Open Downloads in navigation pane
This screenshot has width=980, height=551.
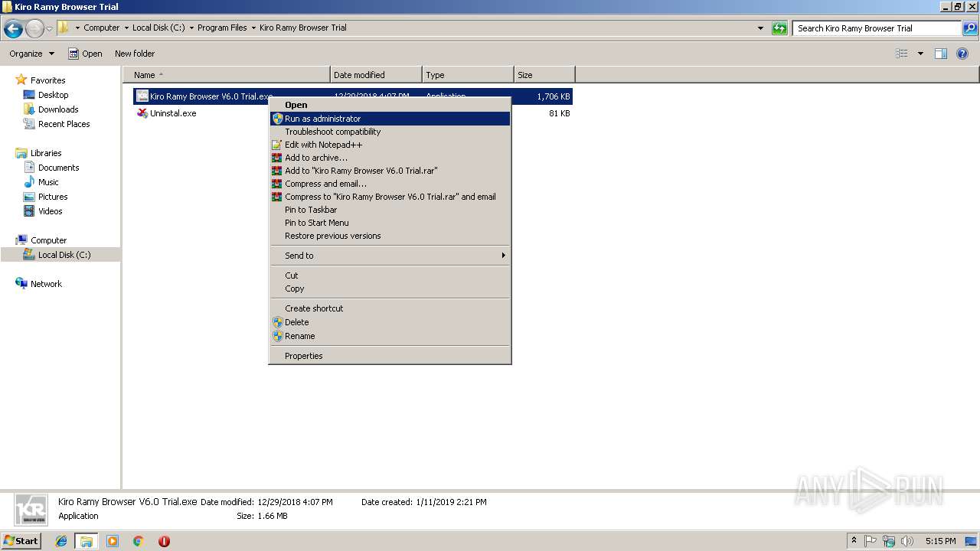tap(58, 109)
